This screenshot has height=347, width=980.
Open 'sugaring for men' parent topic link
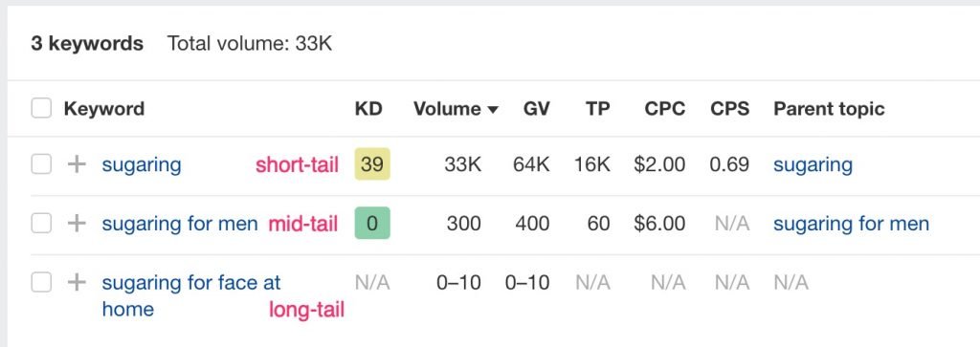[851, 224]
